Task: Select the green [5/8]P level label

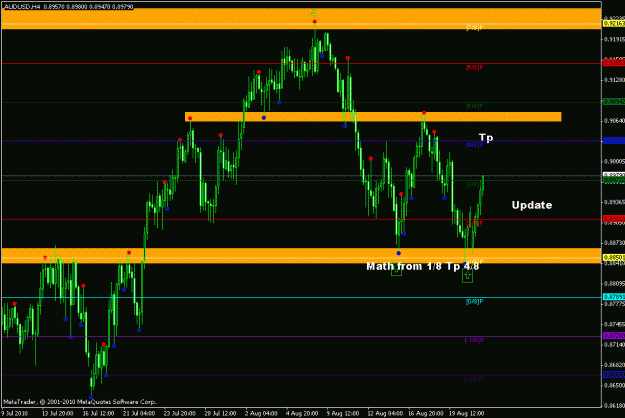Action: click(x=474, y=106)
